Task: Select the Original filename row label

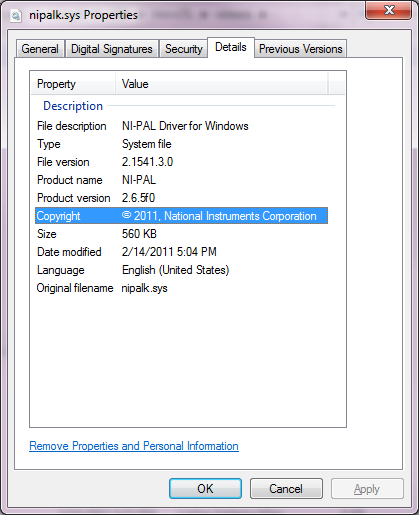Action: click(x=75, y=288)
